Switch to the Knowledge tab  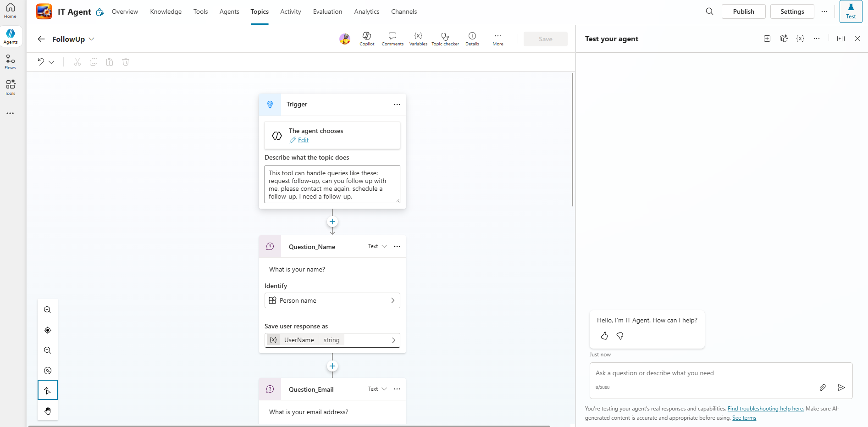pyautogui.click(x=166, y=11)
